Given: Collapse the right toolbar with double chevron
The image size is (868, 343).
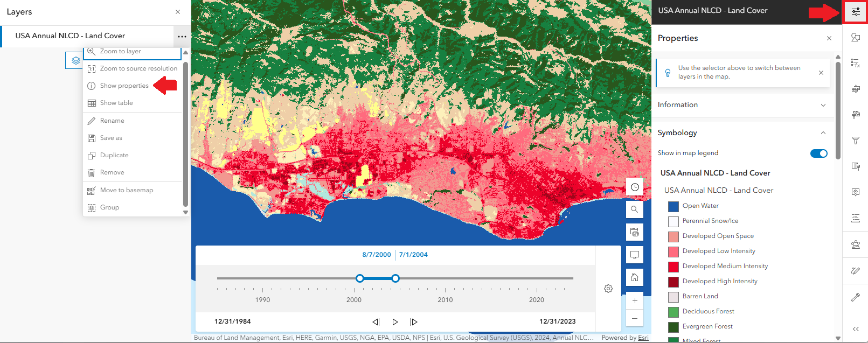Looking at the screenshot, I should pyautogui.click(x=855, y=329).
